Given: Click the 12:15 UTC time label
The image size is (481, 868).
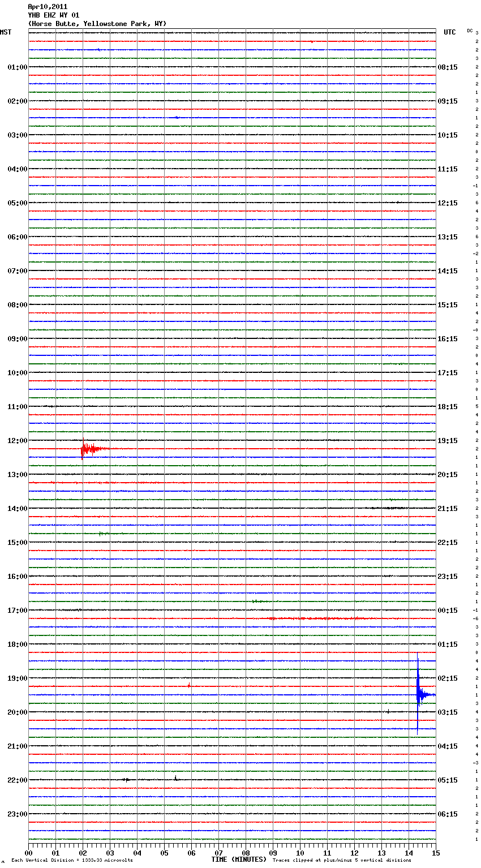Looking at the screenshot, I should point(448,203).
